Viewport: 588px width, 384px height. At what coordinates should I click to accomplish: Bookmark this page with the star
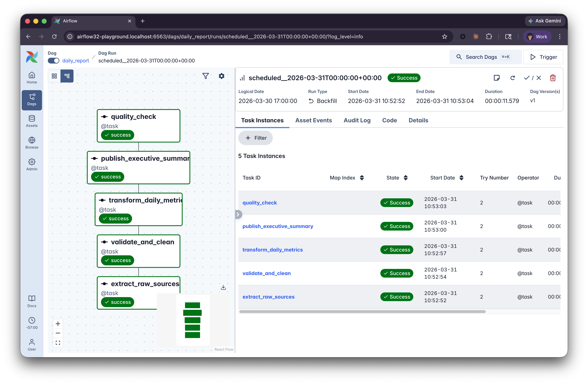(x=444, y=37)
